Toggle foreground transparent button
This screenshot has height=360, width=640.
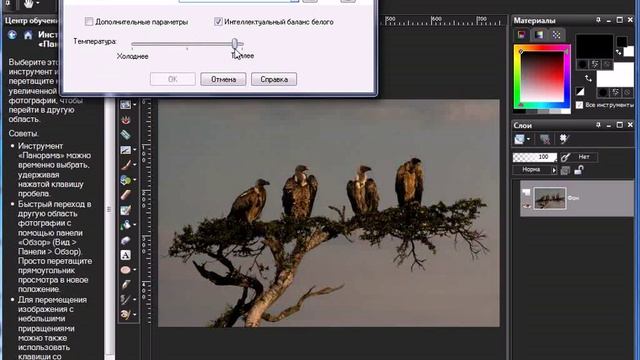(607, 64)
